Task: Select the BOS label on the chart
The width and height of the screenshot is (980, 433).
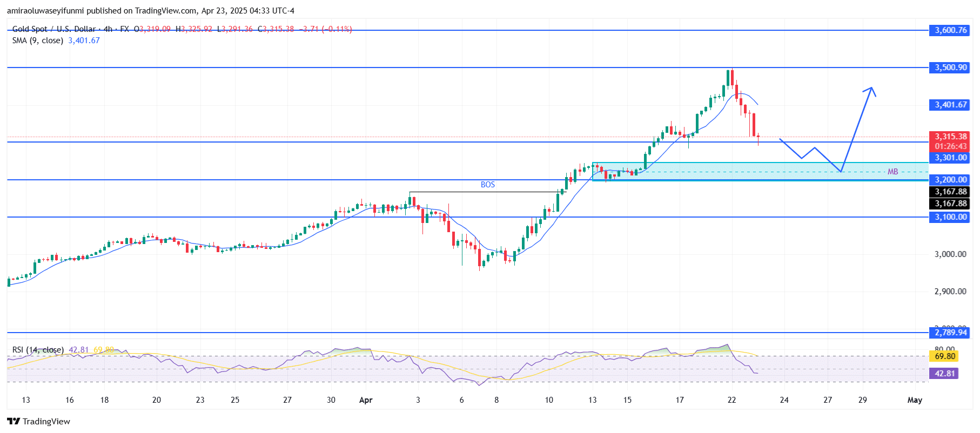Action: pyautogui.click(x=487, y=185)
